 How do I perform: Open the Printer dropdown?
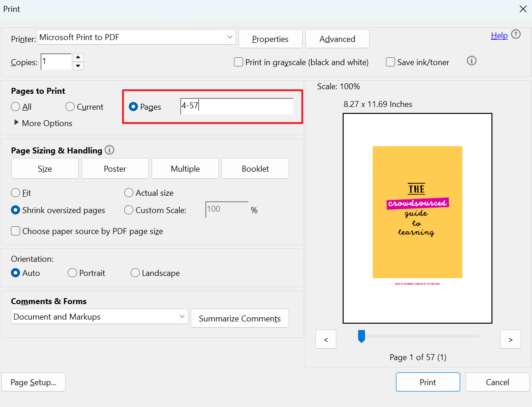coord(230,37)
